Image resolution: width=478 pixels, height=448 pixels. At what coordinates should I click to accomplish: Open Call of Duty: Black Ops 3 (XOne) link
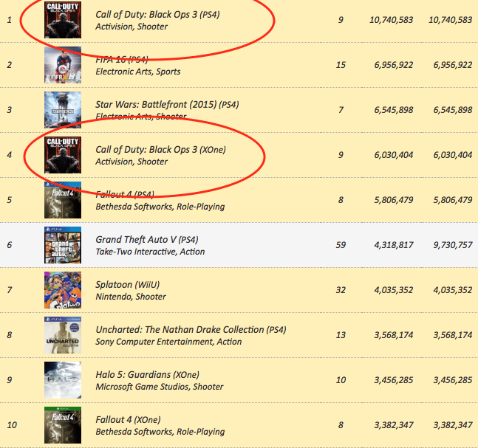coord(160,150)
